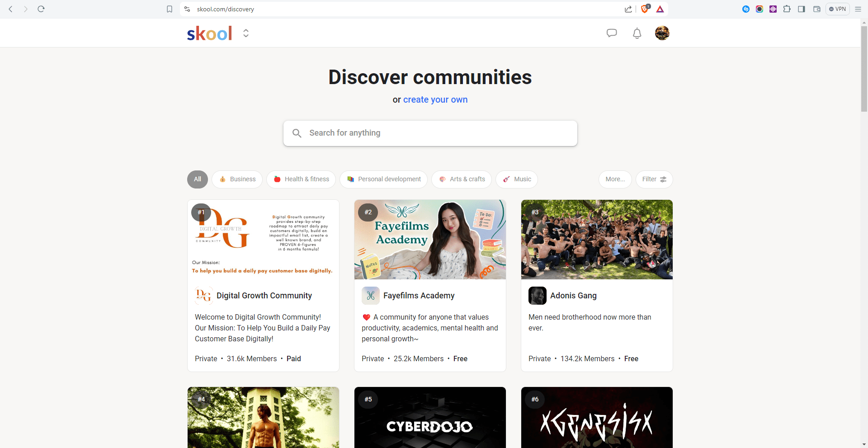Click the '31.6k Members' text
This screenshot has width=868, height=448.
pos(252,358)
